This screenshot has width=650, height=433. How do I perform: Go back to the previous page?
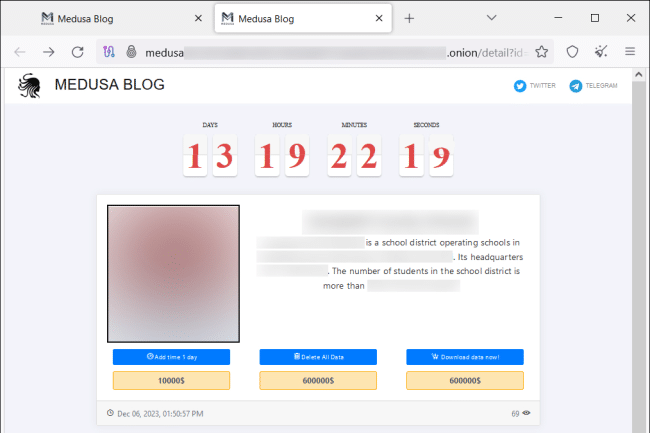pos(20,52)
